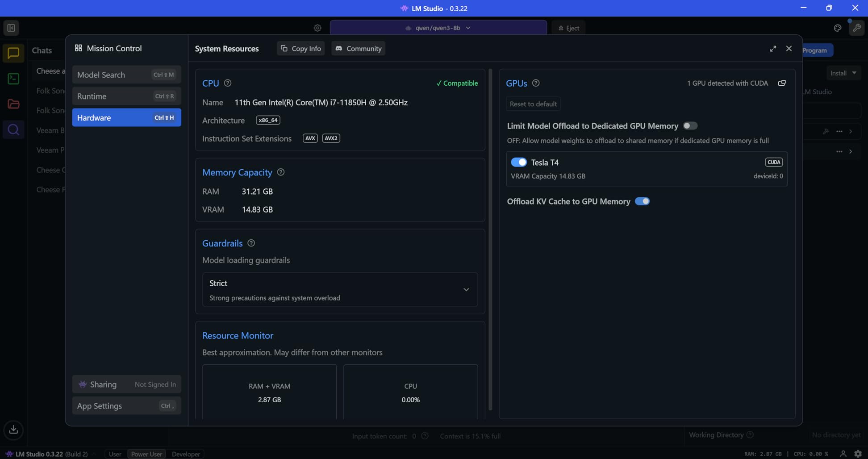Image resolution: width=868 pixels, height=459 pixels.
Task: Click the CPU help question mark icon
Action: (x=228, y=83)
